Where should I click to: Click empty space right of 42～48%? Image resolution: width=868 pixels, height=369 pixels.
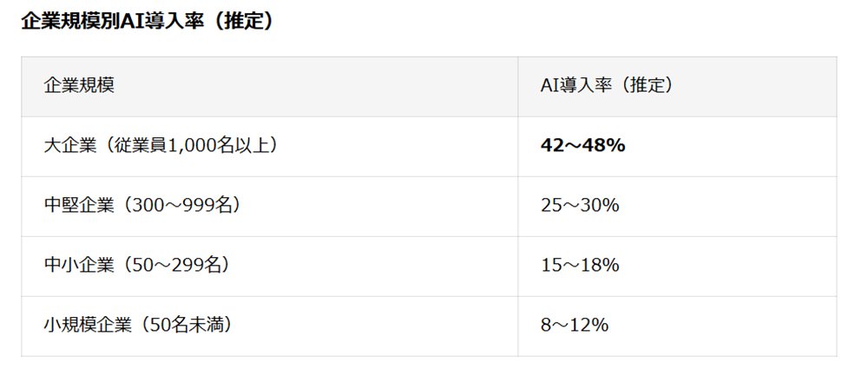tap(731, 146)
